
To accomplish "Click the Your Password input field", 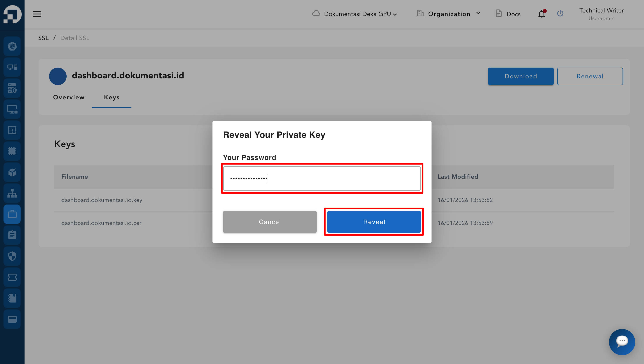I will coord(322,178).
